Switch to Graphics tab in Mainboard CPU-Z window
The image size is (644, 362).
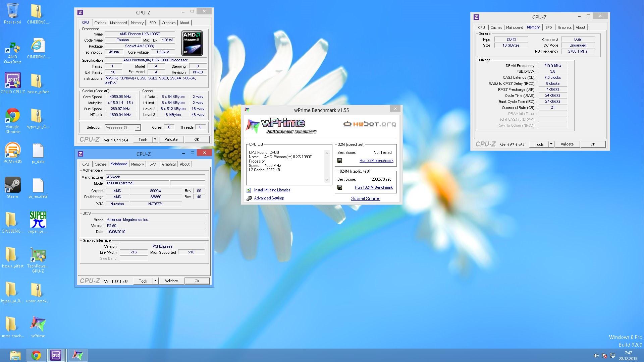tap(169, 164)
